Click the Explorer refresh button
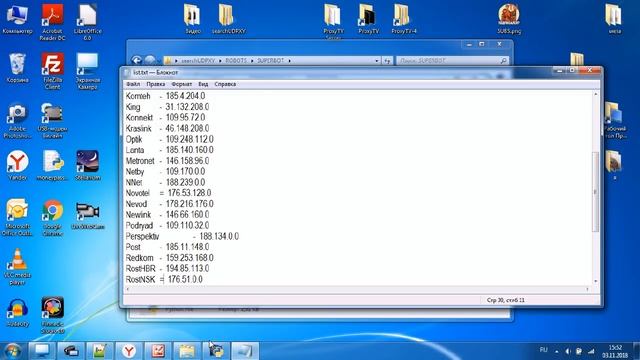 click(387, 60)
